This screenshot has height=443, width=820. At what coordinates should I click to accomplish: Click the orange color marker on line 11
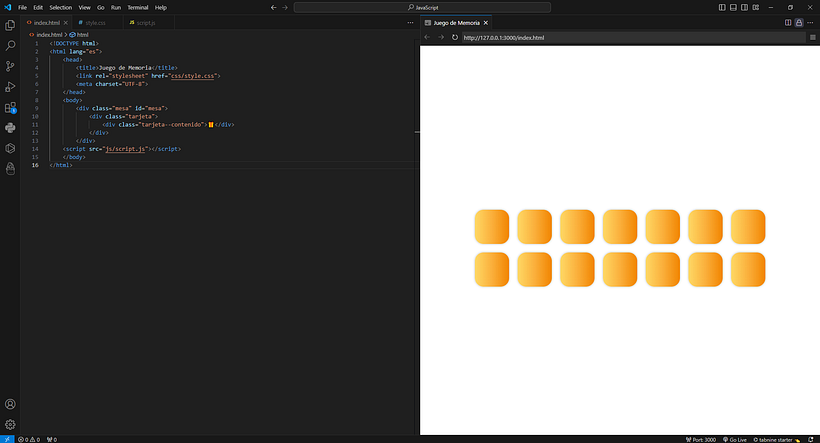coord(211,124)
